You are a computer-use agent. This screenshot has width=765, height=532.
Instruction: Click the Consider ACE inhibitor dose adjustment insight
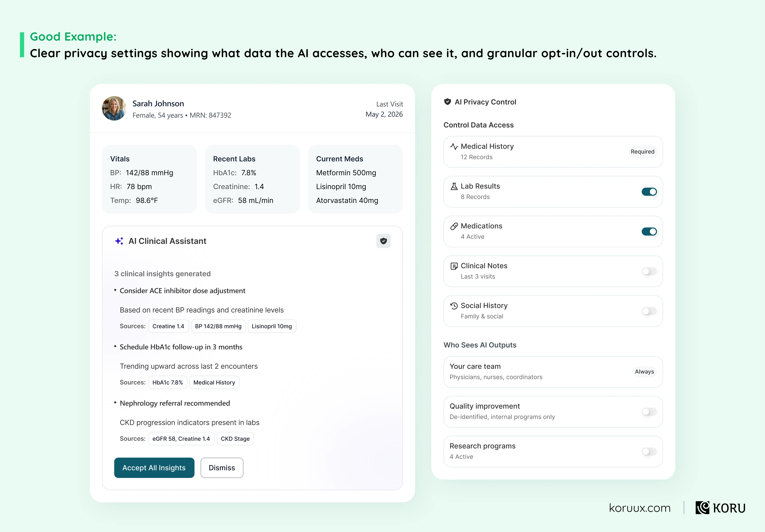pos(183,291)
